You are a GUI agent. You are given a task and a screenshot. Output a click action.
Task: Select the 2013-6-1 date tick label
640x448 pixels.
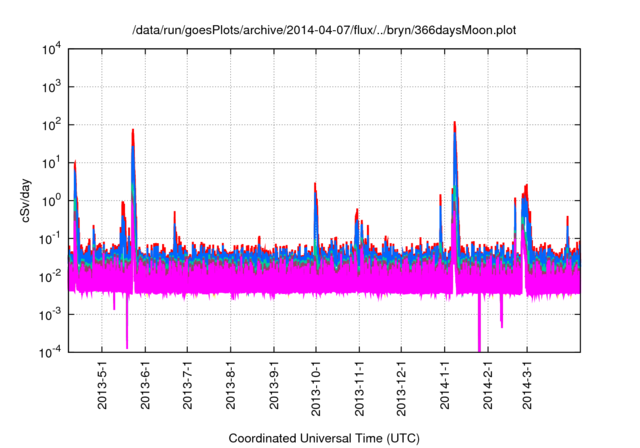[x=145, y=385]
